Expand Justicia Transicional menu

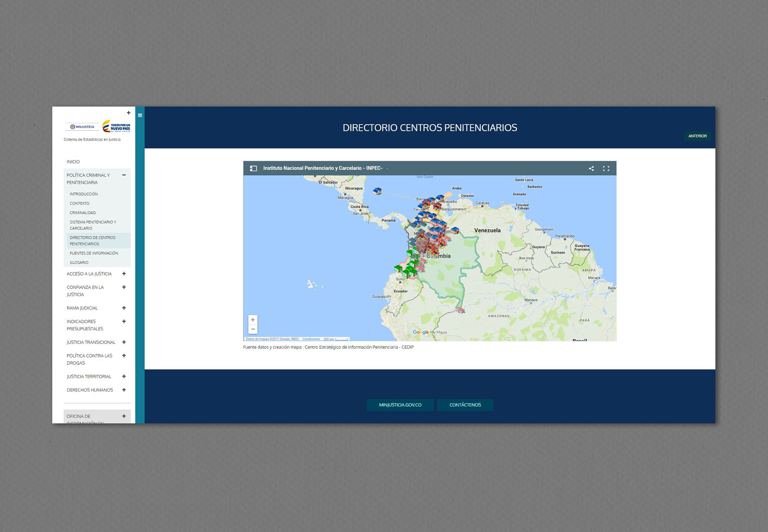tap(124, 342)
